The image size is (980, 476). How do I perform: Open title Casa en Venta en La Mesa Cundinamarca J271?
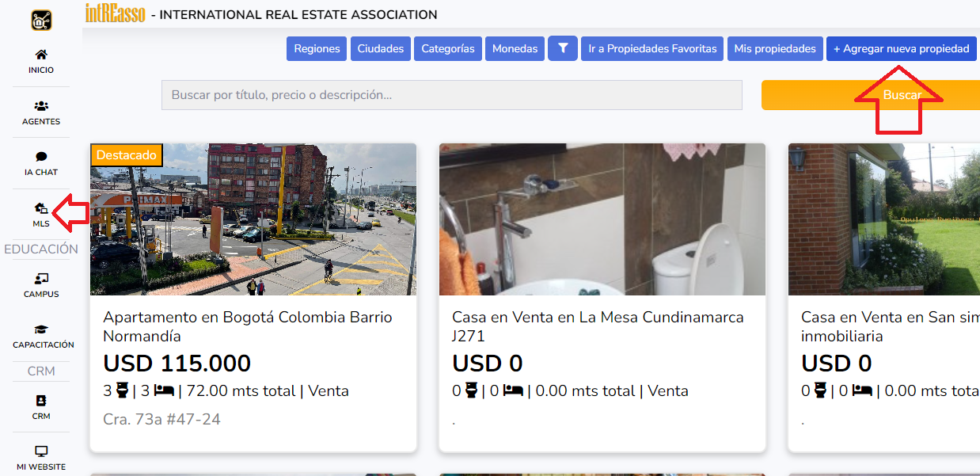click(598, 326)
